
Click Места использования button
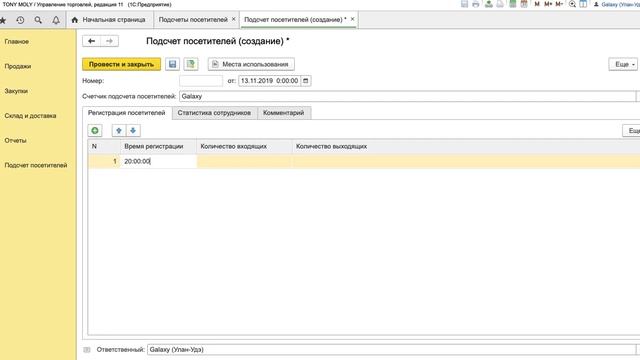(251, 64)
